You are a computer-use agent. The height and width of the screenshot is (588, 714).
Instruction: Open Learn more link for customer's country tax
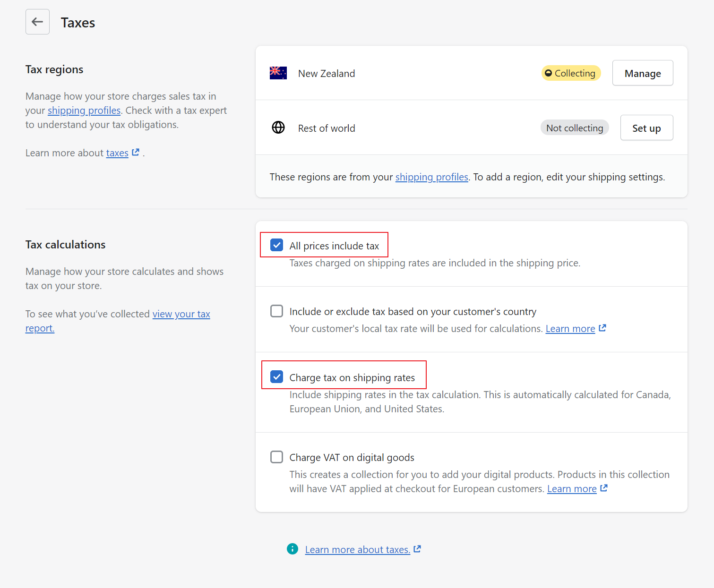pos(570,329)
